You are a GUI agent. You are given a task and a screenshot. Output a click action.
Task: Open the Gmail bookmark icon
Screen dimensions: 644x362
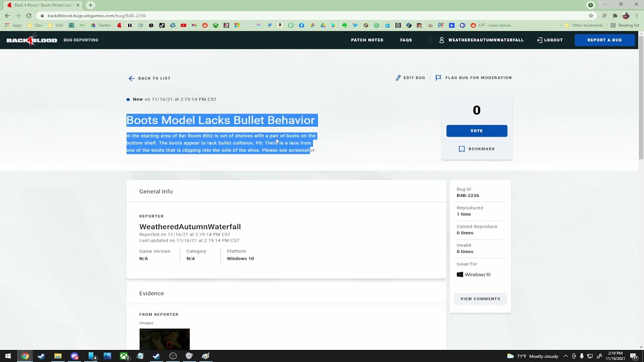point(194,25)
